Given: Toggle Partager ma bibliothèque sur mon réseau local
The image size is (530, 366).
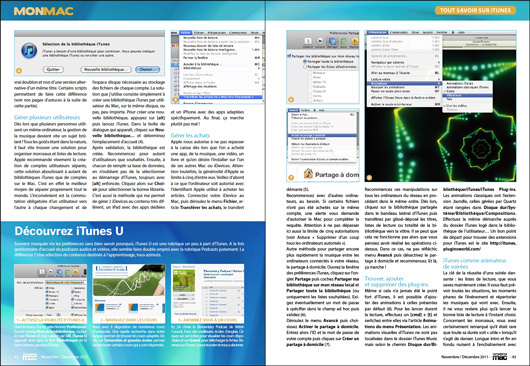Looking at the screenshot, I should click(x=289, y=56).
